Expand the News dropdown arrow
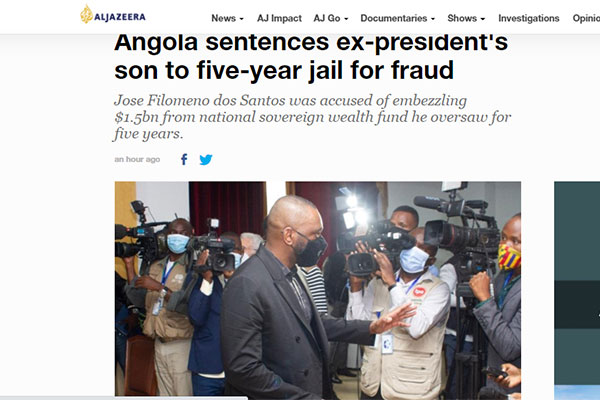Screen dimensions: 600x400 click(x=241, y=19)
